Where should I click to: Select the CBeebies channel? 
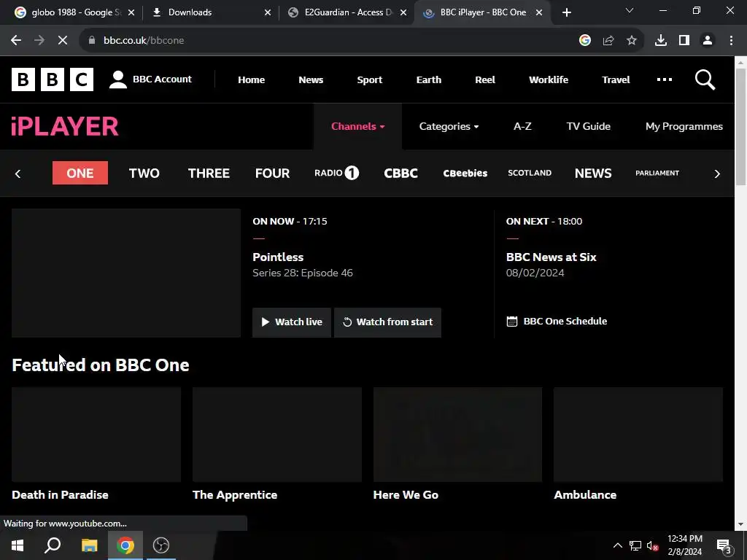point(465,173)
